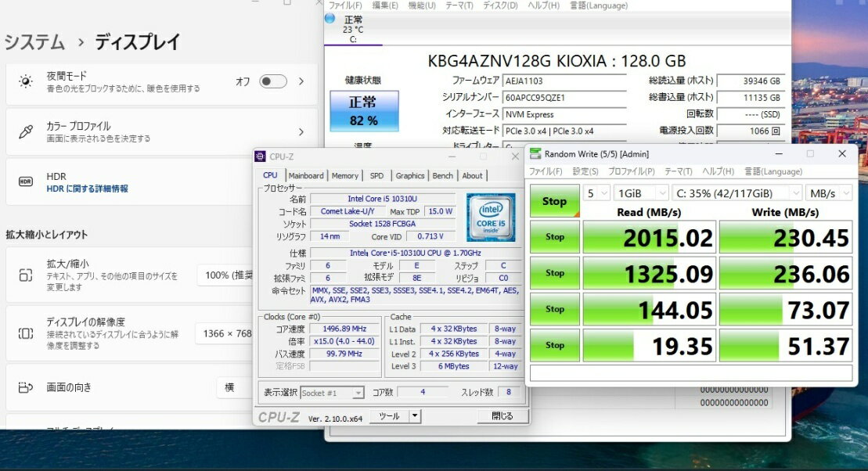Screen dimensions: 868x471
Task: Open プロファイル(P) menu in CrystalDiskMark
Action: 631,171
